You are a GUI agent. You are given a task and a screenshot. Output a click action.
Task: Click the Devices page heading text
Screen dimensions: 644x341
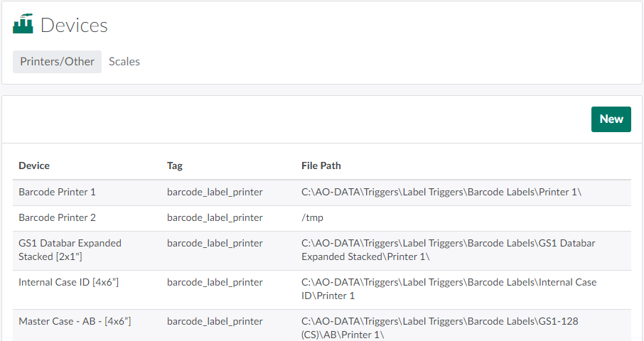pyautogui.click(x=74, y=26)
